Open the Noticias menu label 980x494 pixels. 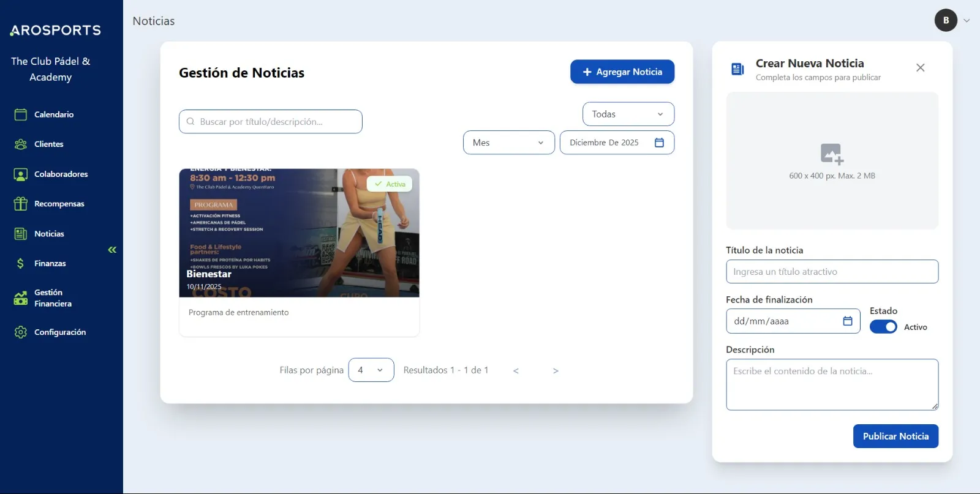49,234
